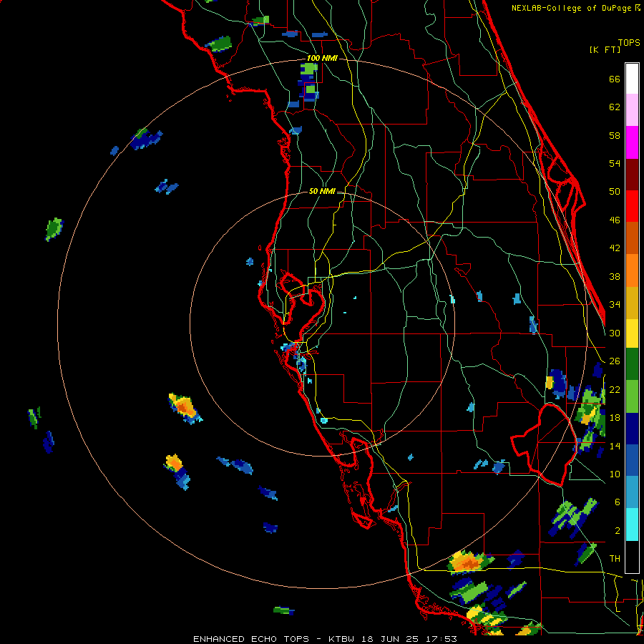Click the NEXLAB-College of DuPage credit text
This screenshot has height=644, width=644.
click(x=575, y=8)
